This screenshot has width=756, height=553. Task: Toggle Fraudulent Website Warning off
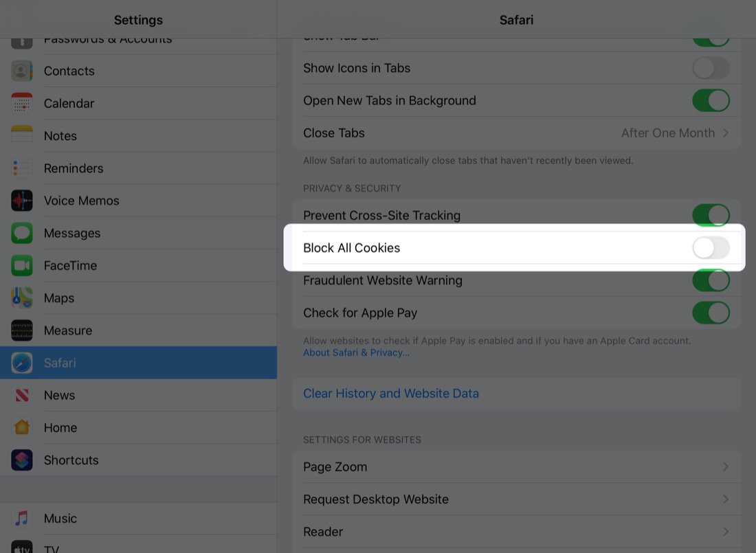click(x=711, y=280)
